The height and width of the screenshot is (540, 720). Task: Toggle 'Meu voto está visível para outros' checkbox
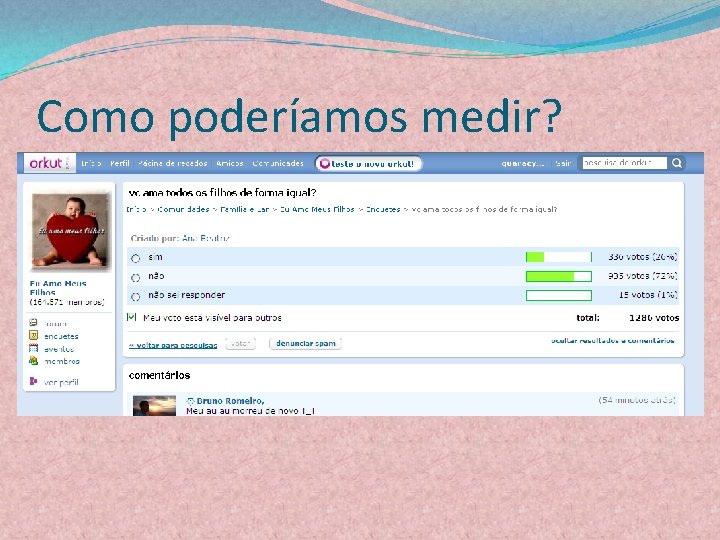pos(132,317)
